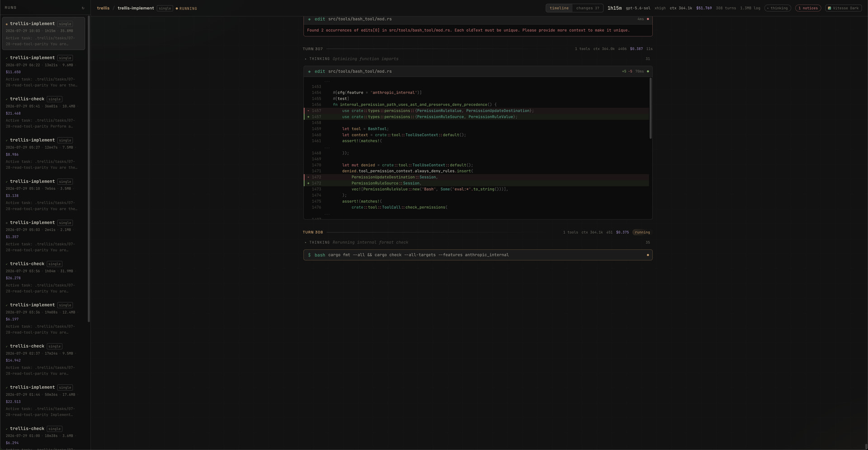Select the trellis-check run costing $14.942
Screen dimensions: 868x450
pos(43,359)
